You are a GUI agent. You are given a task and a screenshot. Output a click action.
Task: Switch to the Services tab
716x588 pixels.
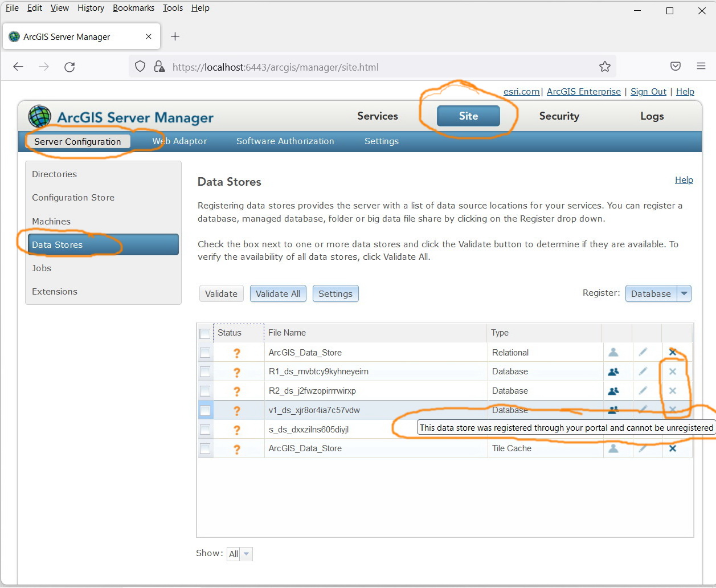click(x=378, y=116)
